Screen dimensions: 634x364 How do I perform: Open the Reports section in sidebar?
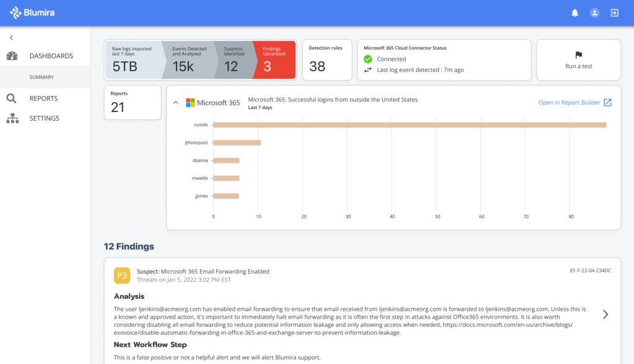42,98
